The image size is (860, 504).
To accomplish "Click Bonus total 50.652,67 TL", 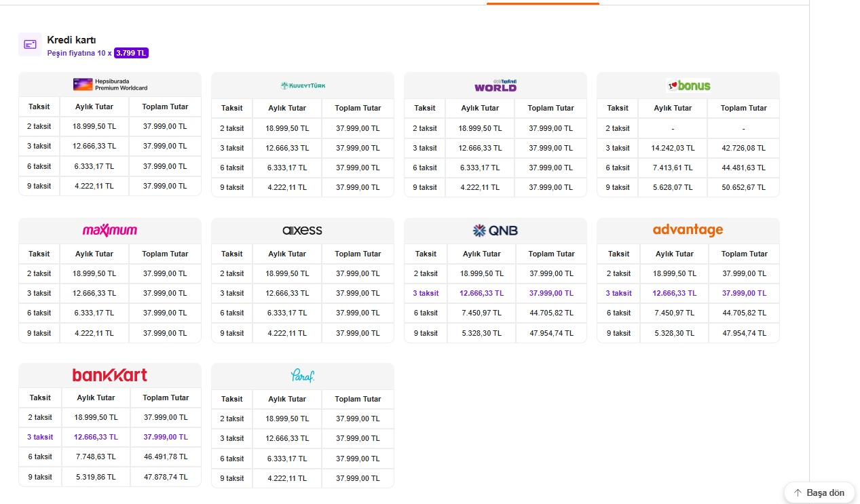I will click(743, 187).
